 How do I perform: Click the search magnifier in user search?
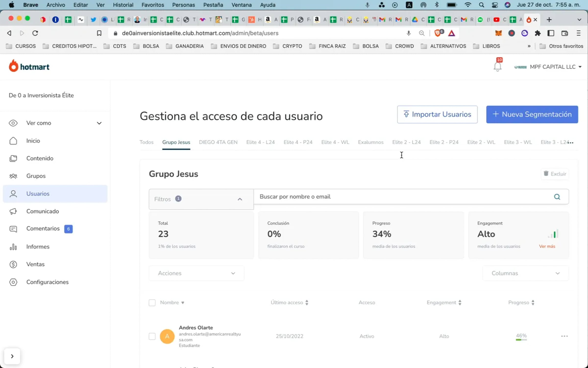click(x=557, y=197)
